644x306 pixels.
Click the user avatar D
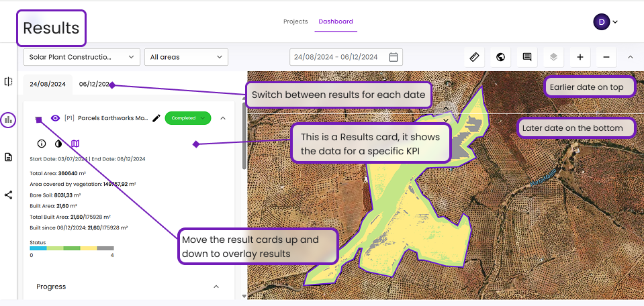601,21
